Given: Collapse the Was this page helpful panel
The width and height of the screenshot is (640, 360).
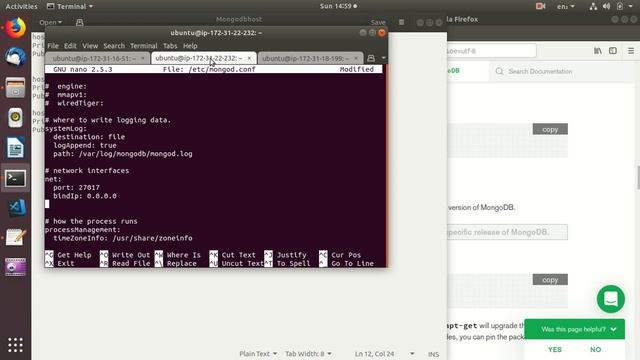Looking at the screenshot, I should click(613, 329).
